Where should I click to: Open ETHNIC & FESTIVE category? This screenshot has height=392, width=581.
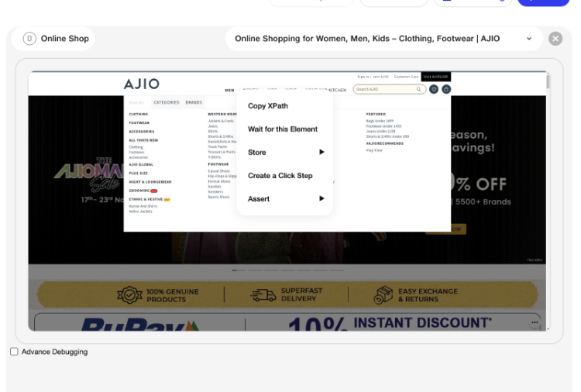[x=146, y=199]
